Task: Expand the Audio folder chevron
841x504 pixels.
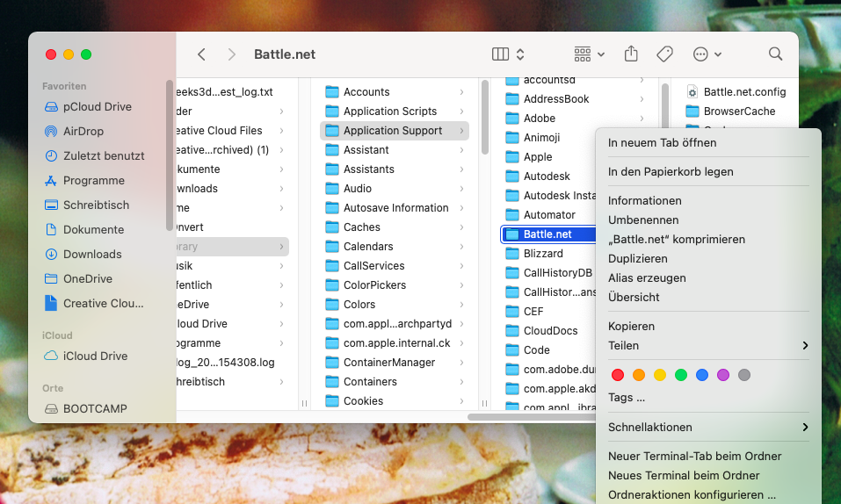Action: 461,189
